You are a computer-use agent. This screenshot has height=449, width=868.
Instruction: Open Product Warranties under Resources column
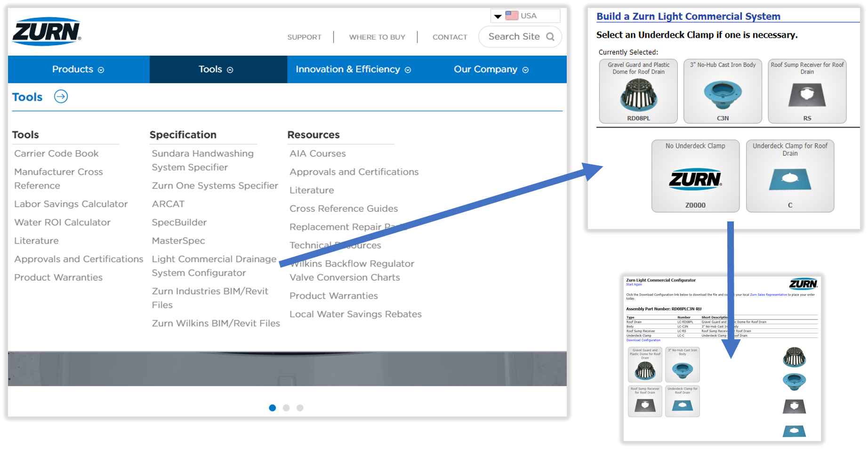click(x=334, y=296)
